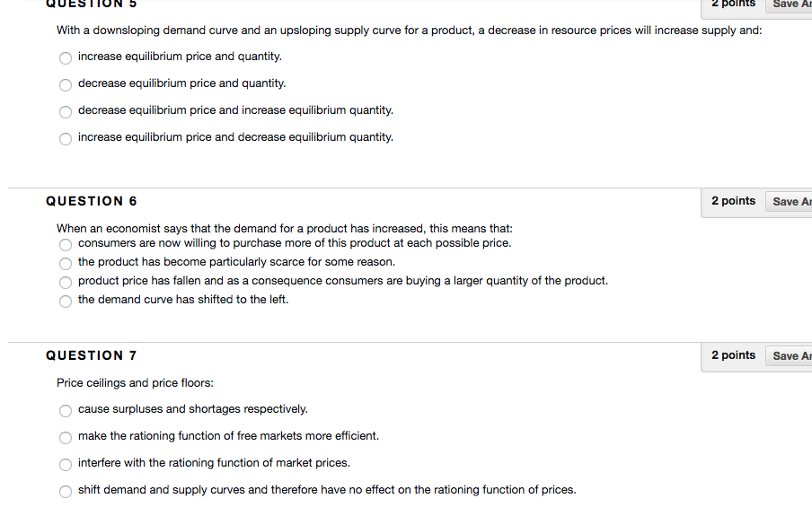Screen dimensions: 812x516
Task: Select 'increase equilibrium price and decrease equilibrium quantity'
Action: coord(66,139)
